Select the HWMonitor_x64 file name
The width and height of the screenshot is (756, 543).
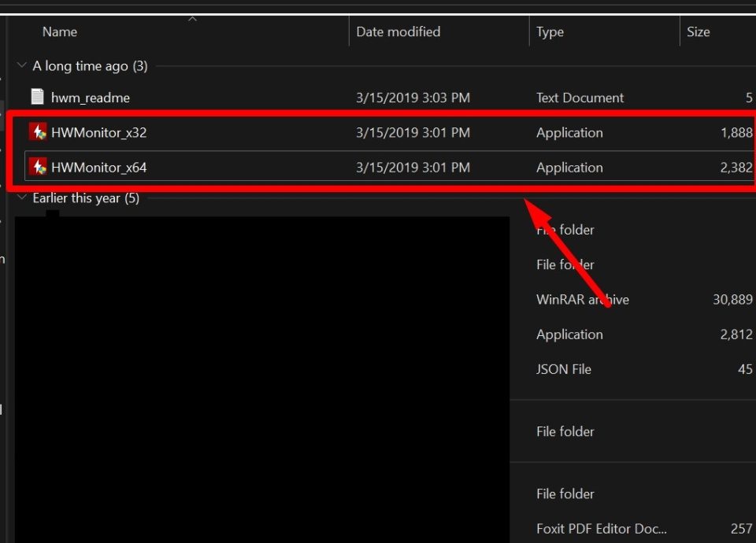pos(98,167)
